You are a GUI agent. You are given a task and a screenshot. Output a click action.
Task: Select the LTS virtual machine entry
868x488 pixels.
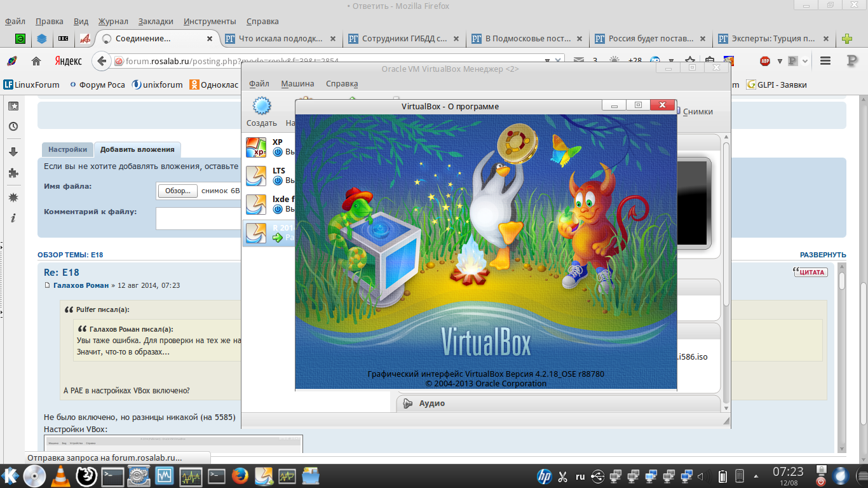point(267,175)
